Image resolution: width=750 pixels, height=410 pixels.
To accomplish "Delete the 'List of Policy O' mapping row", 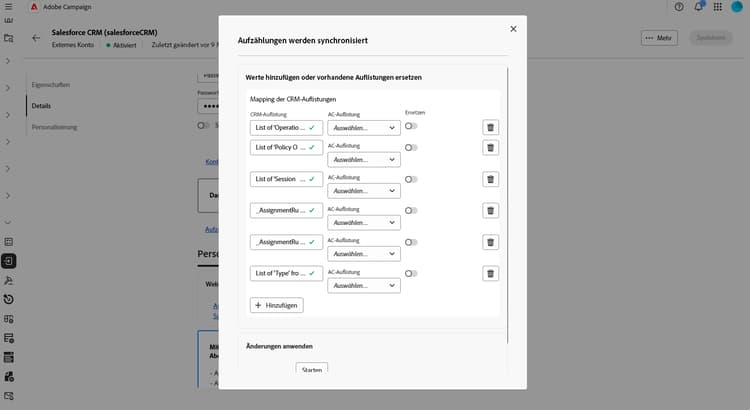I will click(490, 147).
